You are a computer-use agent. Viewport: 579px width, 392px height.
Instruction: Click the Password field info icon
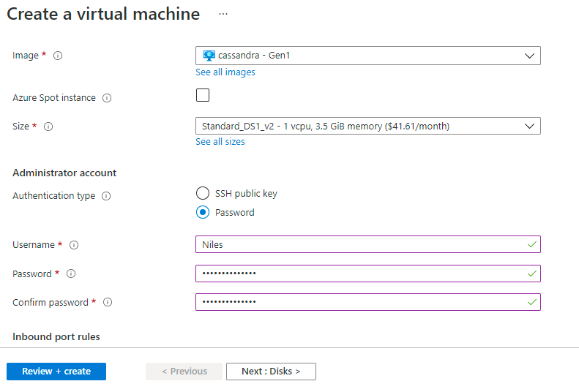click(x=71, y=274)
